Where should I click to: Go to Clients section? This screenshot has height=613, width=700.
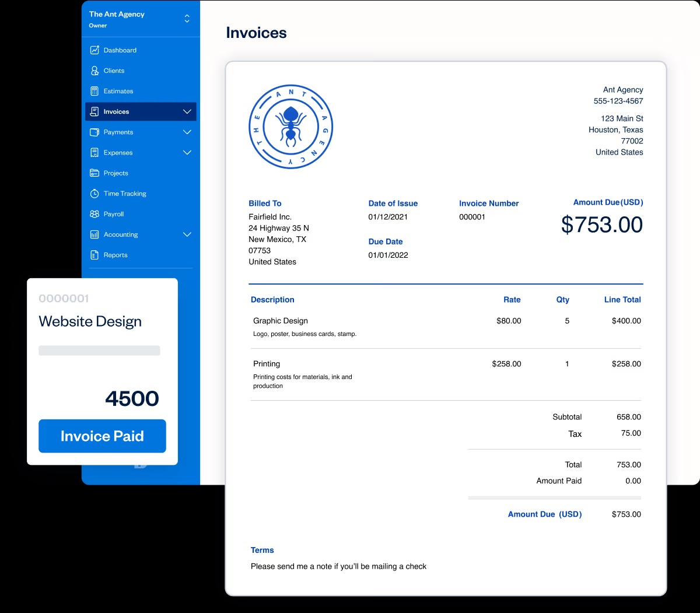[x=114, y=71]
